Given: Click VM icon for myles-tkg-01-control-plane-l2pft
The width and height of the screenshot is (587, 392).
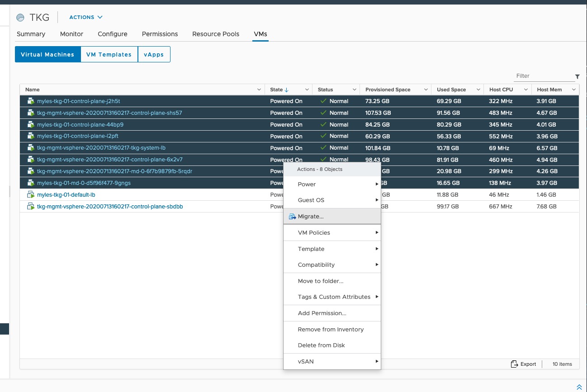Looking at the screenshot, I should click(x=31, y=136).
